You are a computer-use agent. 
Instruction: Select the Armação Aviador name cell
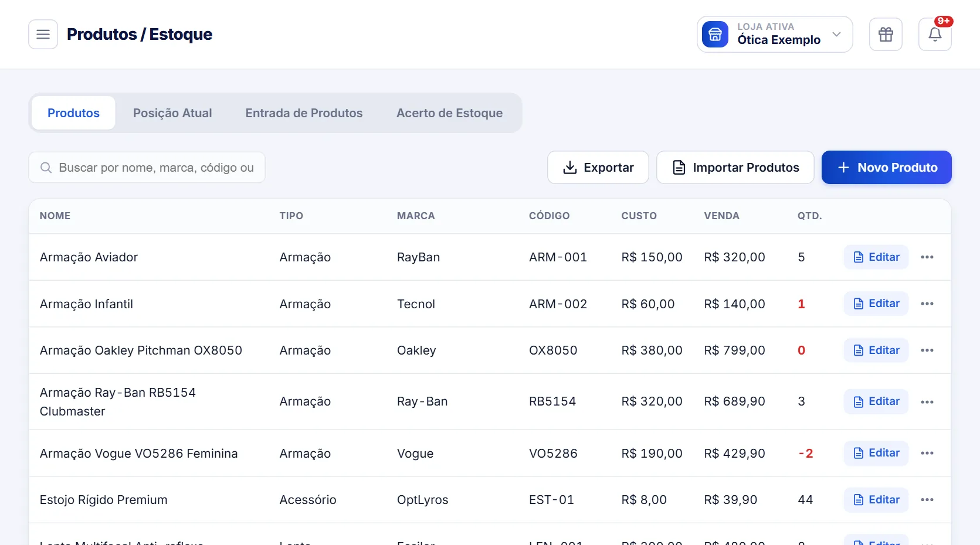tap(89, 257)
